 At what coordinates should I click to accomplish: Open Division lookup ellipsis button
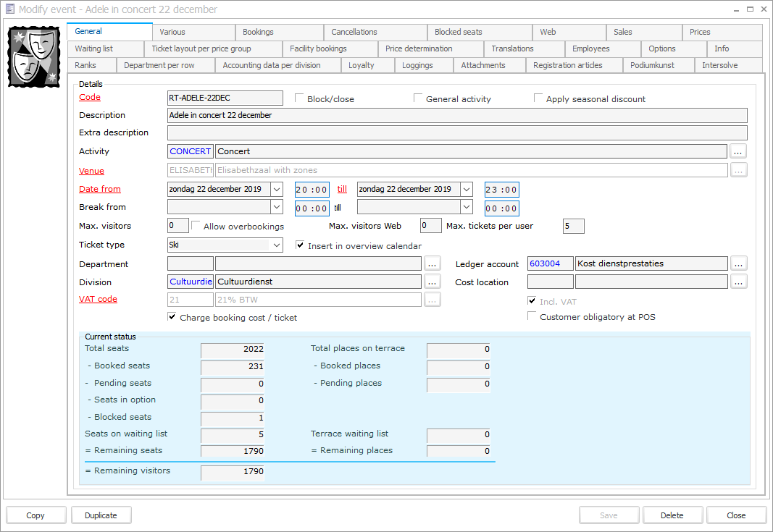coord(432,282)
